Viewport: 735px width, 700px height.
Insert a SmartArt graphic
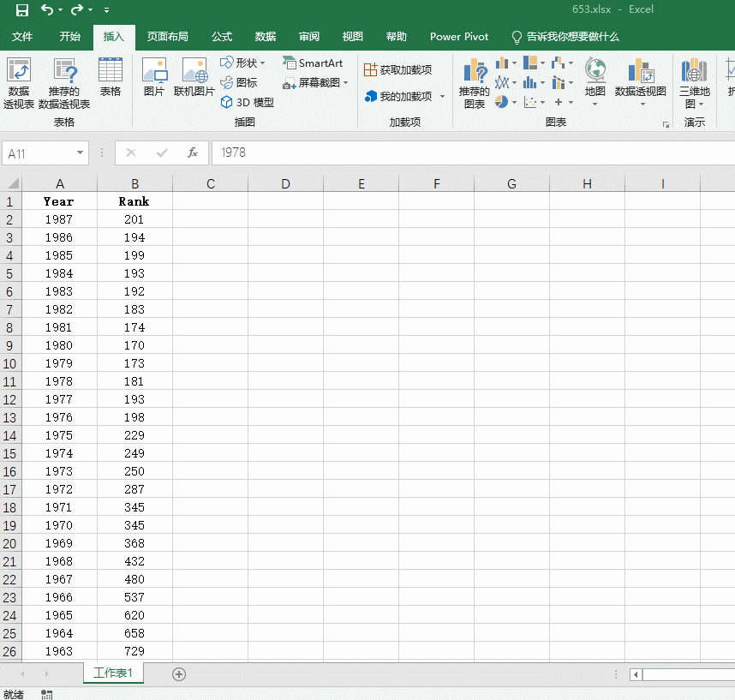(315, 63)
